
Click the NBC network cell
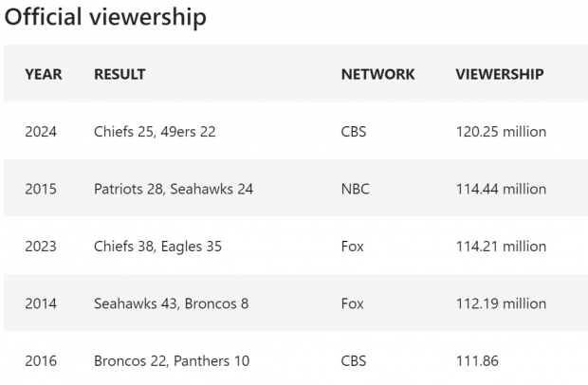[355, 189]
